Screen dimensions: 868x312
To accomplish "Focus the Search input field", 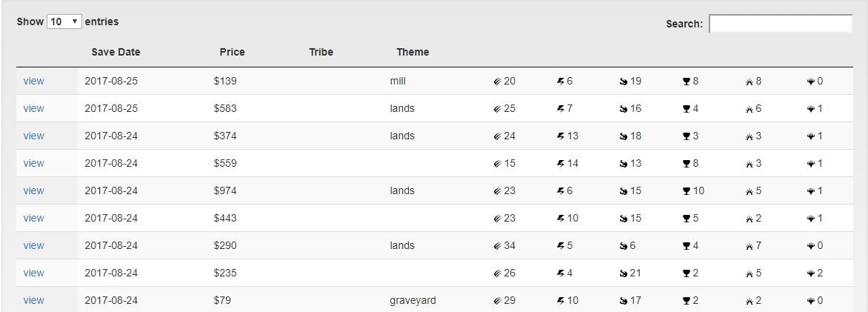I will coord(781,24).
